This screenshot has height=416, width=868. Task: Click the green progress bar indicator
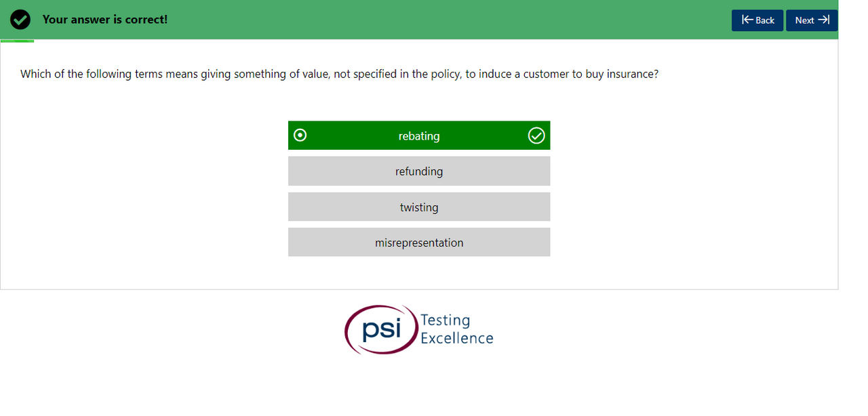click(x=17, y=41)
